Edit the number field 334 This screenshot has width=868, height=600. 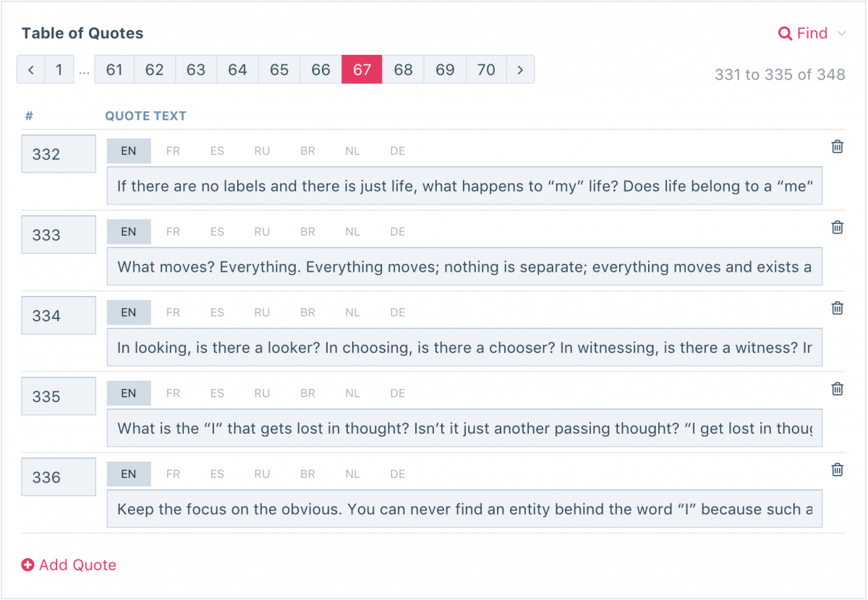(x=59, y=316)
